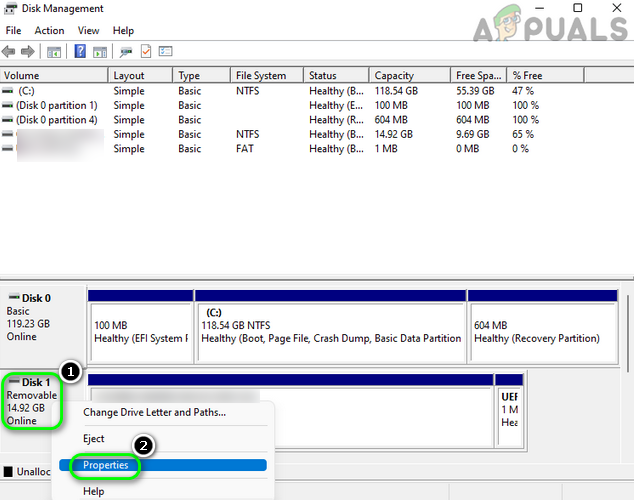The image size is (634, 500).
Task: Click the page-with-checkmark Properties toolbar icon
Action: tap(146, 51)
